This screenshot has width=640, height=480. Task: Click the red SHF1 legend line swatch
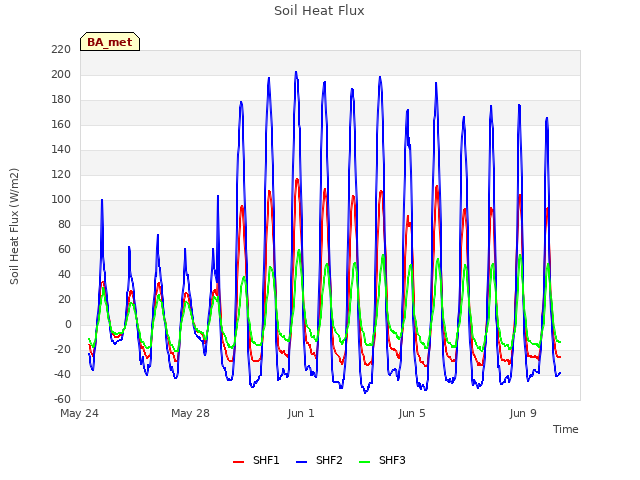pos(238,462)
